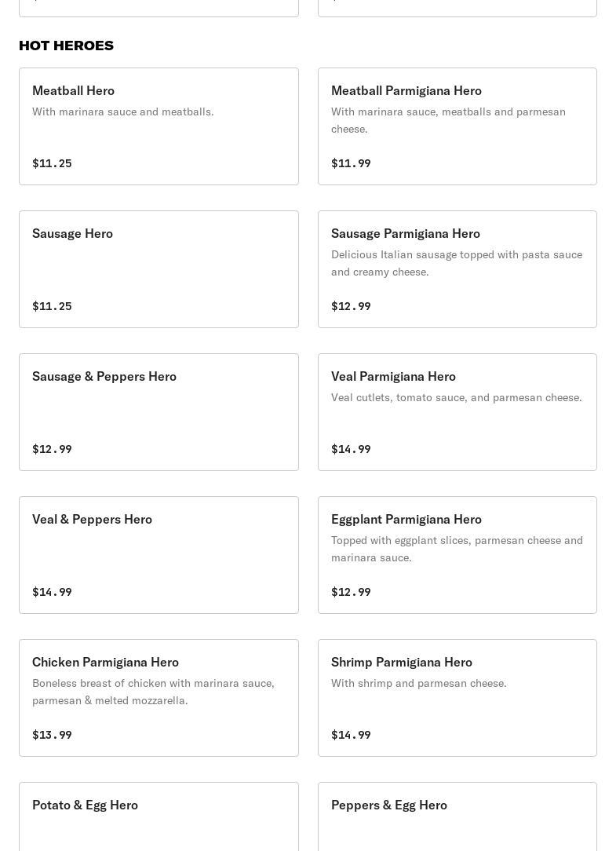Click the Eggplant Parmigiana Hero description text
616x851 pixels.
tap(457, 549)
